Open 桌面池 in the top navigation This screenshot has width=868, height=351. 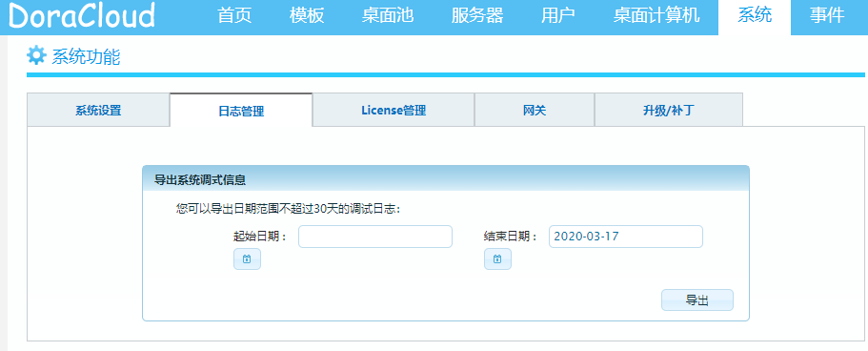point(388,15)
